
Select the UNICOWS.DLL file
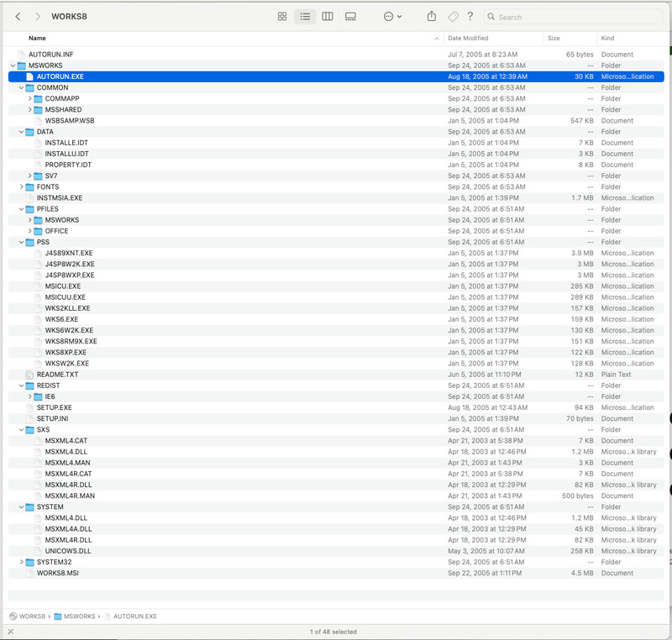336,551
